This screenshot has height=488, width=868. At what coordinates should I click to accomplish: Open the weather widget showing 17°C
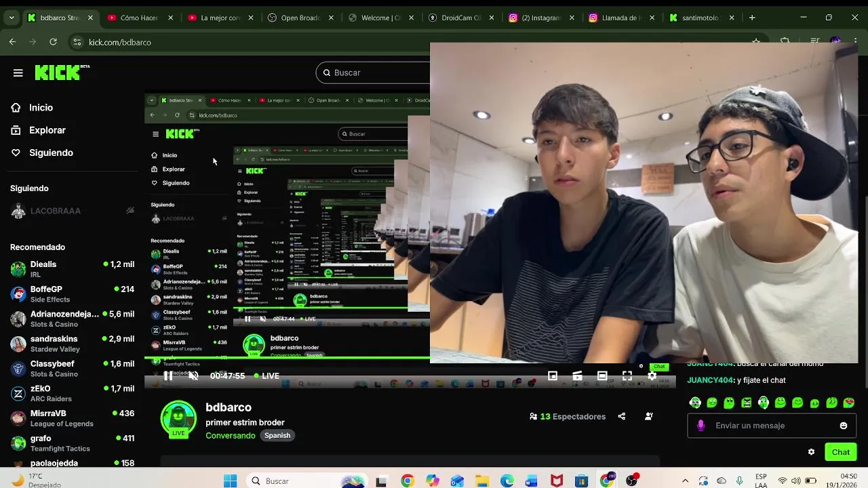pos(35,481)
